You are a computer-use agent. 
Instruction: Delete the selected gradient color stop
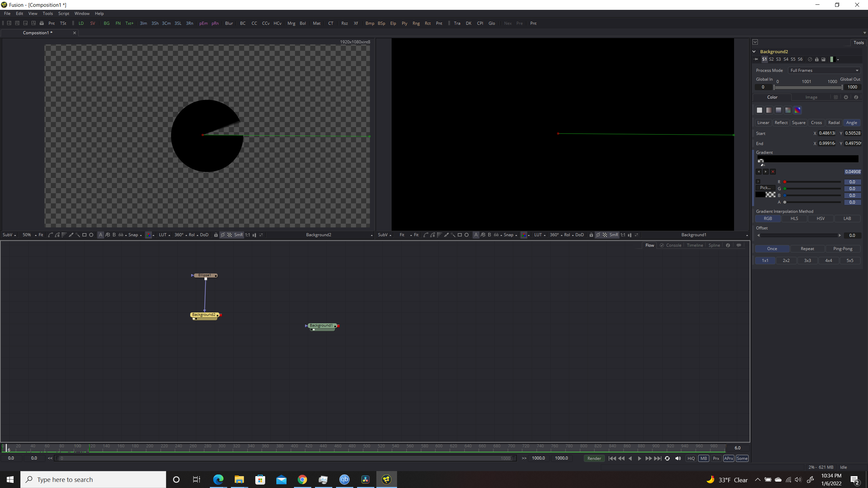tap(773, 172)
